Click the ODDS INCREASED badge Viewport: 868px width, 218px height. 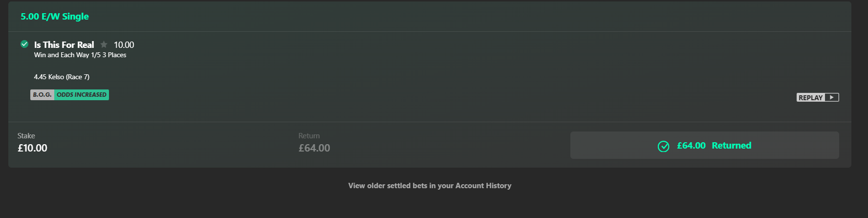pos(82,95)
